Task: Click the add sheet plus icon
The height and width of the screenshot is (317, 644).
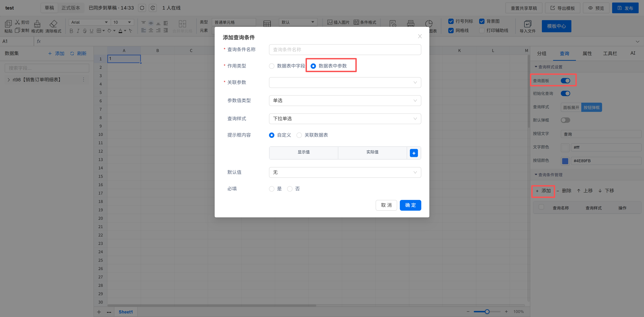Action: (x=99, y=312)
